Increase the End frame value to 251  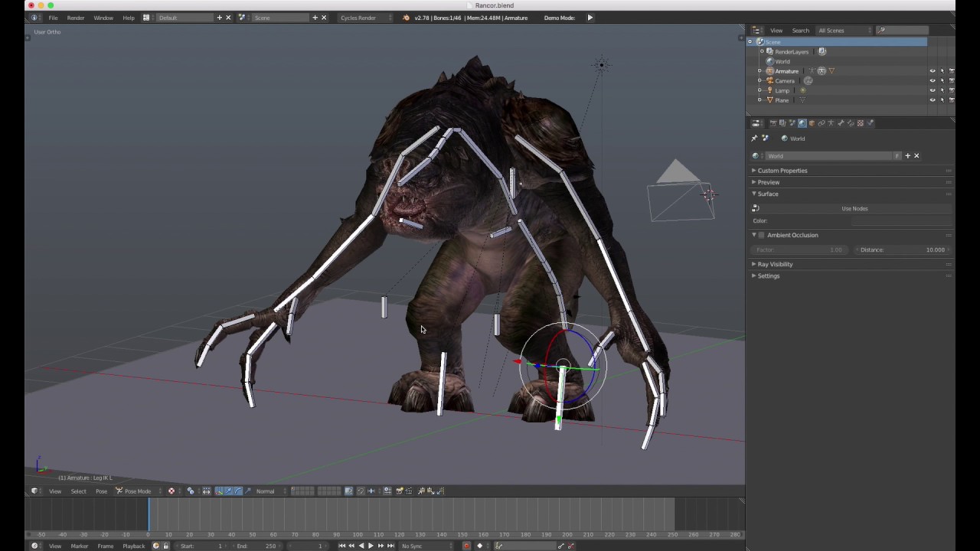(x=279, y=546)
